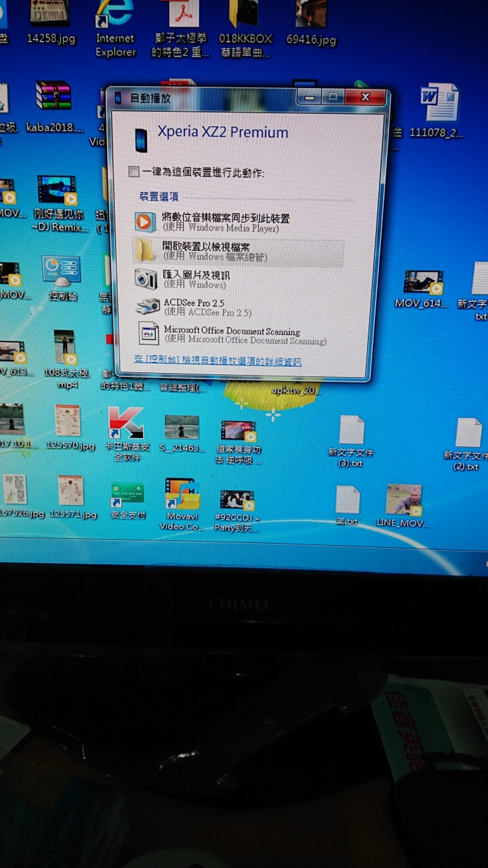Select open device to view files option

click(x=237, y=251)
